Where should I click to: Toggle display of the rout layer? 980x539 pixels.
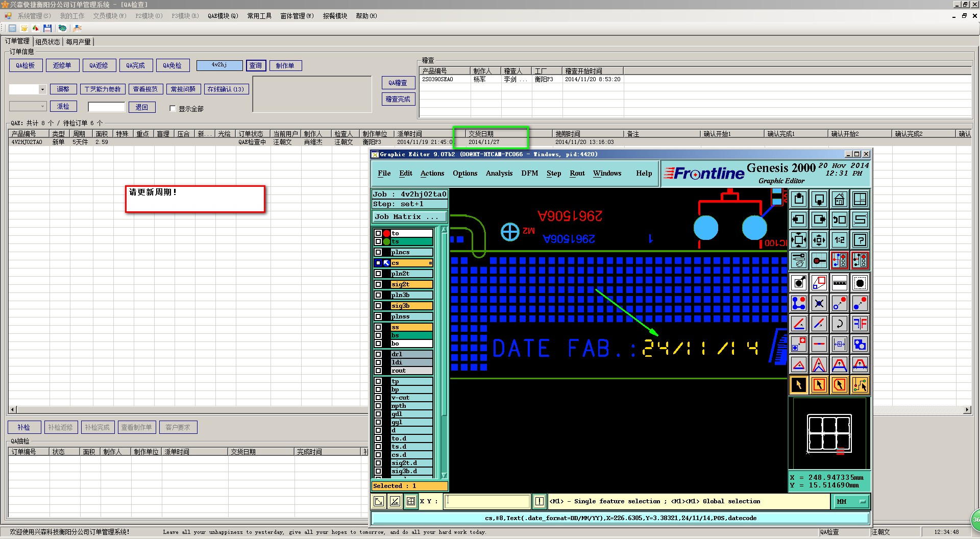(x=378, y=371)
